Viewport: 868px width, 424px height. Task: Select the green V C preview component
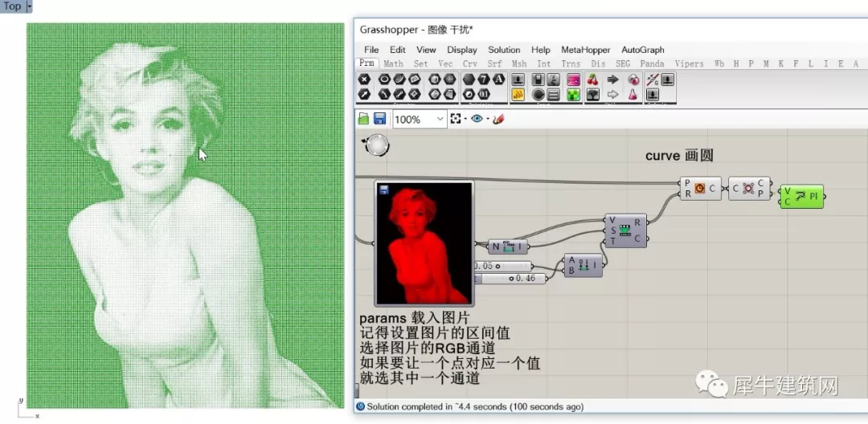pyautogui.click(x=802, y=196)
